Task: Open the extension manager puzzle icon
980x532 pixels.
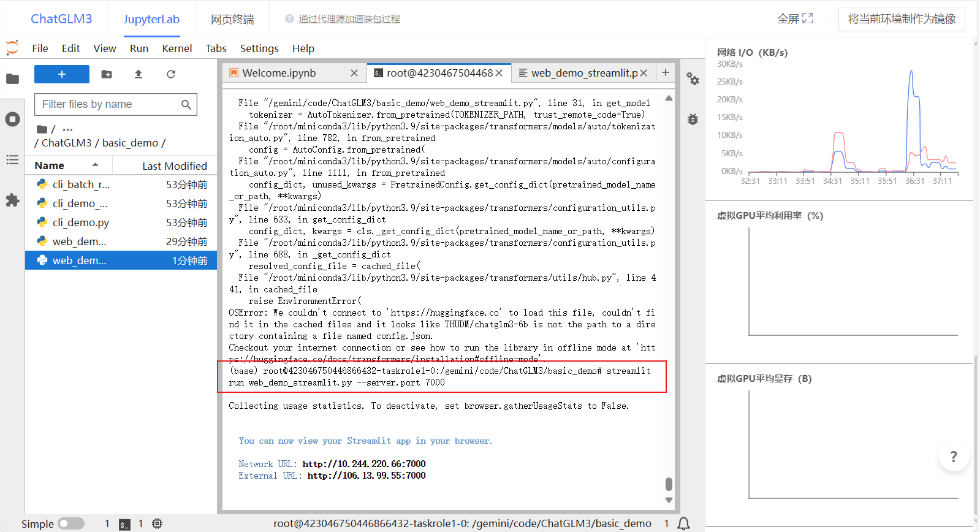Action: 12,200
